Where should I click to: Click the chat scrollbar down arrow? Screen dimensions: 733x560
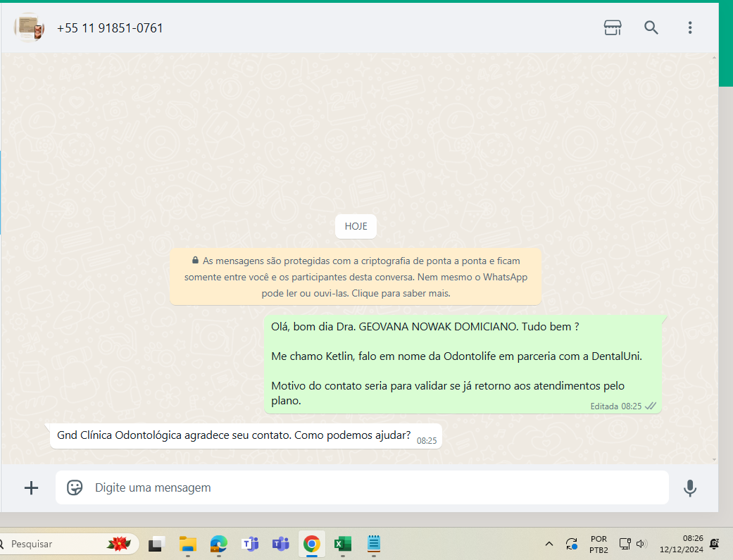pyautogui.click(x=714, y=459)
